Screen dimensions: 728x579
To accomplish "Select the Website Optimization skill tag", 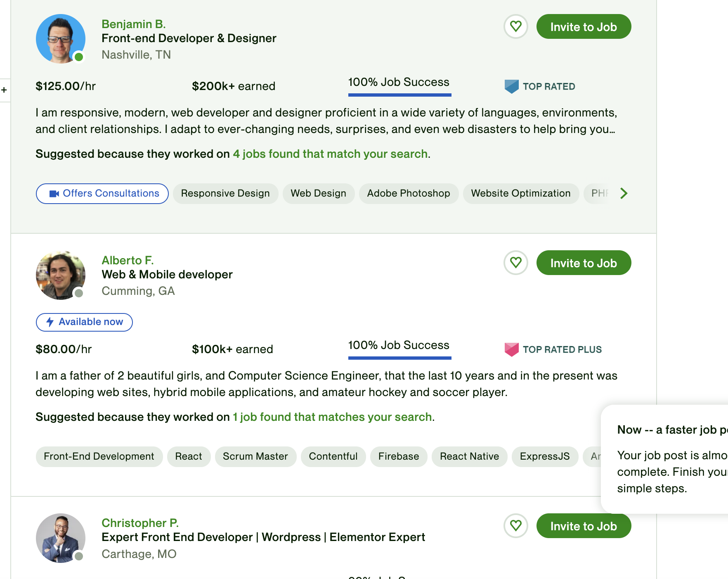I will coord(521,193).
